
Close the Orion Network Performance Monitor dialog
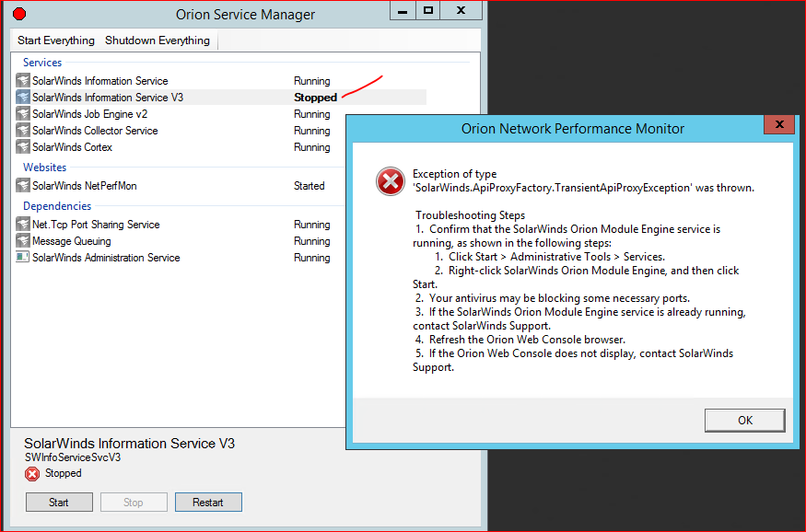click(x=779, y=124)
